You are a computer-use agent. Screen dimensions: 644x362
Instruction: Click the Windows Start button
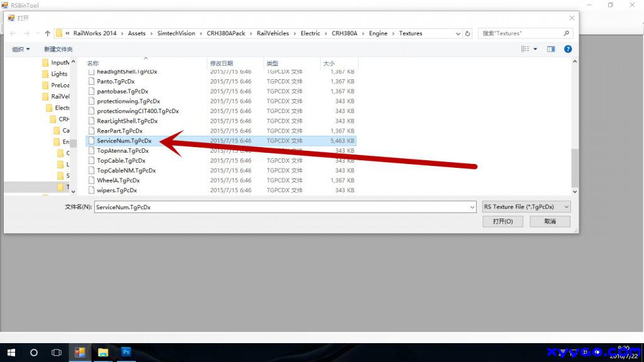coord(11,353)
